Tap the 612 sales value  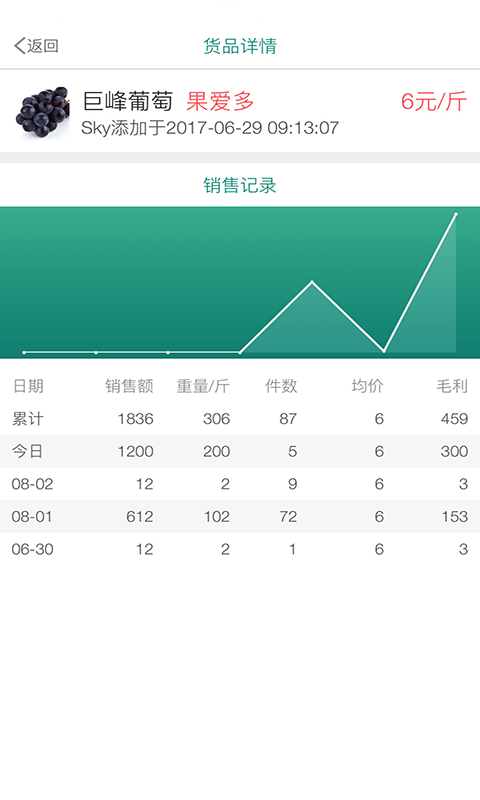point(140,516)
